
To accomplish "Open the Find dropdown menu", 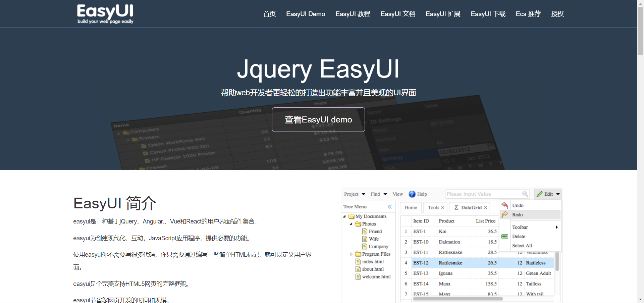I will click(379, 194).
